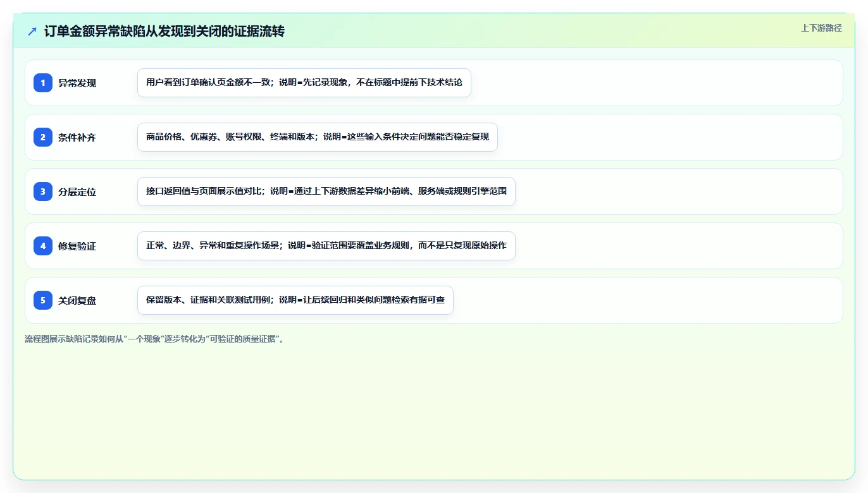The height and width of the screenshot is (493, 868).
Task: Click the step 2 number badge
Action: [x=43, y=137]
